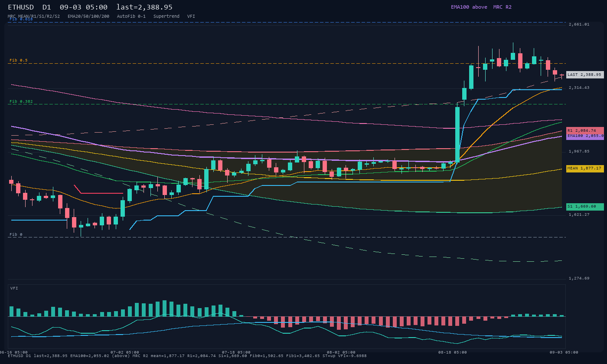Select the 08-02 05:00 time axis label
Image resolution: width=607 pixels, height=364 pixels.
341,352
